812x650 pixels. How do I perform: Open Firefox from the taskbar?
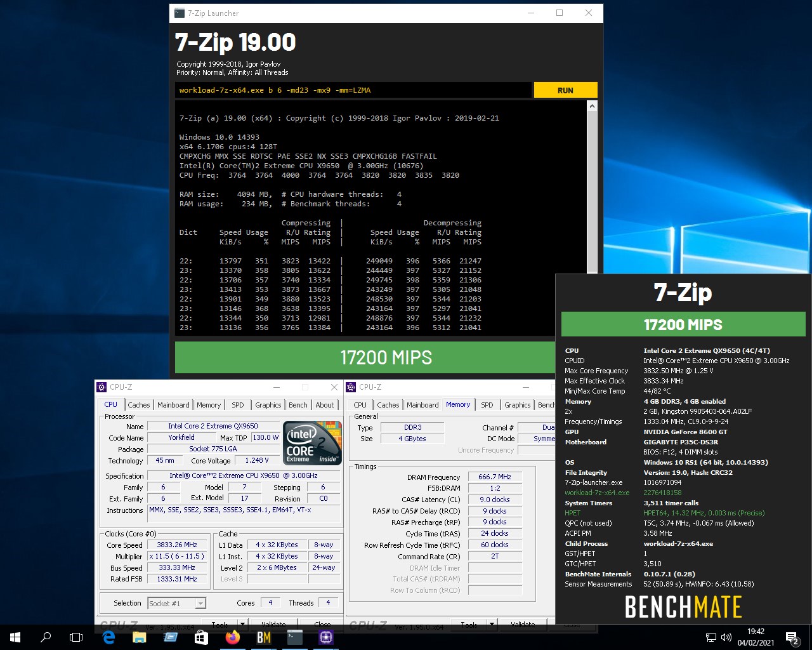click(233, 637)
